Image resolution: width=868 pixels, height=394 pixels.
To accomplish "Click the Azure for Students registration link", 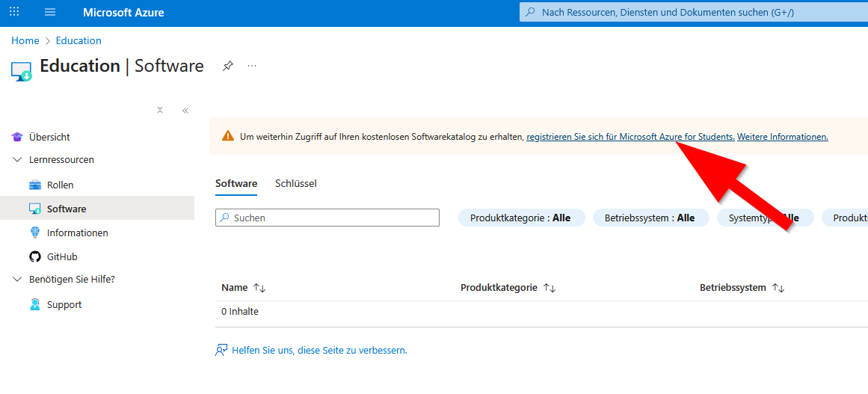I will (630, 137).
